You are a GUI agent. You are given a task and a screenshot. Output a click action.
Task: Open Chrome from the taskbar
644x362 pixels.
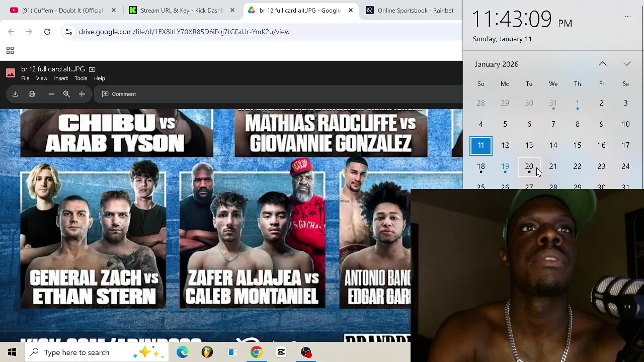(257, 352)
